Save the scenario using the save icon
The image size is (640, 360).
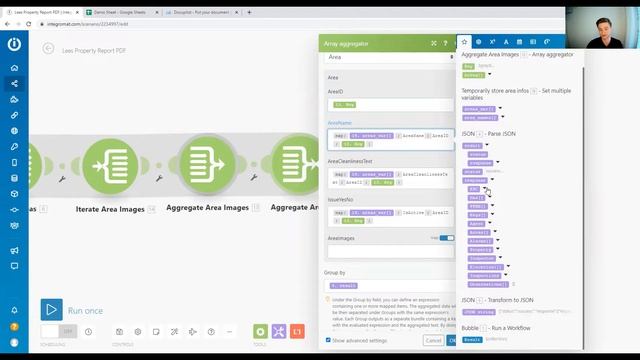(119, 332)
